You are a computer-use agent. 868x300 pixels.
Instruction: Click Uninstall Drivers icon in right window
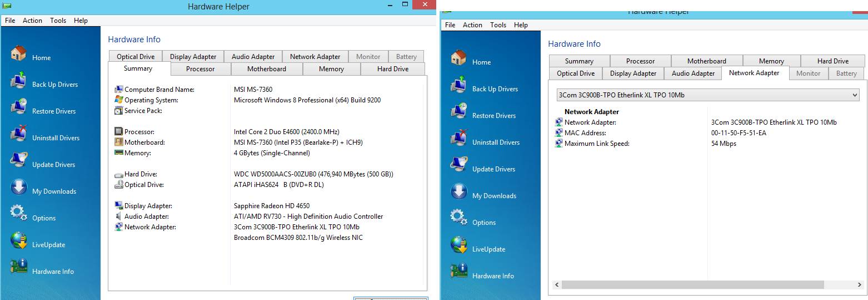(458, 138)
